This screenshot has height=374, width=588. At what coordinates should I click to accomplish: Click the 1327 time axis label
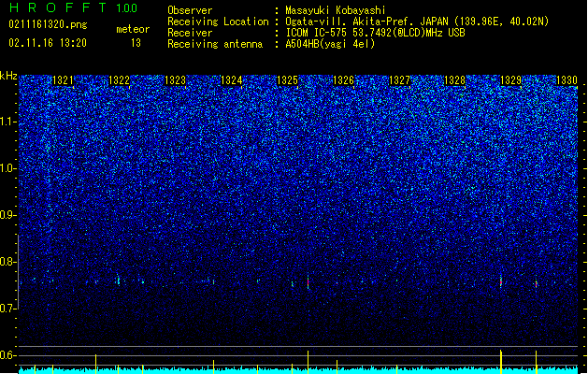400,80
